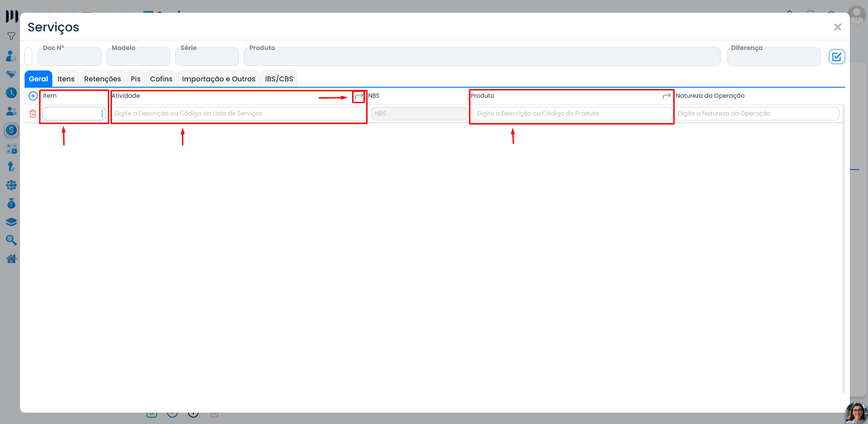The width and height of the screenshot is (868, 424).
Task: Open the money bag sidebar icon
Action: tap(11, 204)
